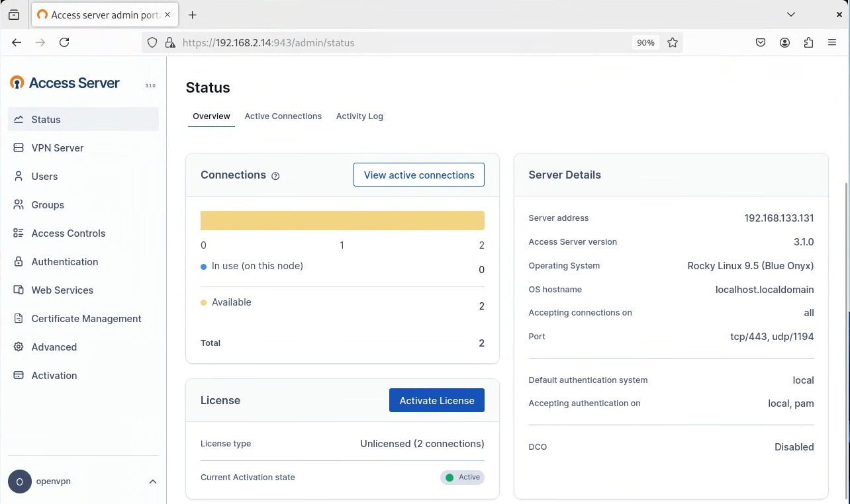Click the Users person icon
850x504 pixels.
click(19, 177)
